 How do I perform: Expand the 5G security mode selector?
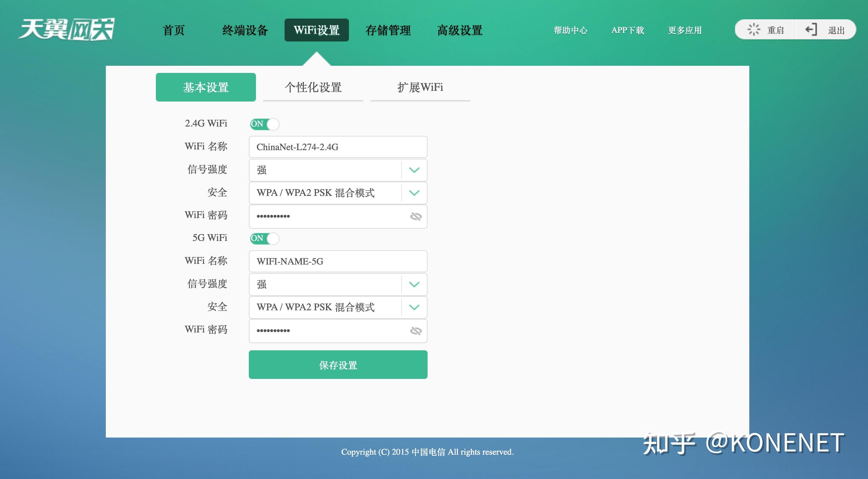tap(414, 307)
